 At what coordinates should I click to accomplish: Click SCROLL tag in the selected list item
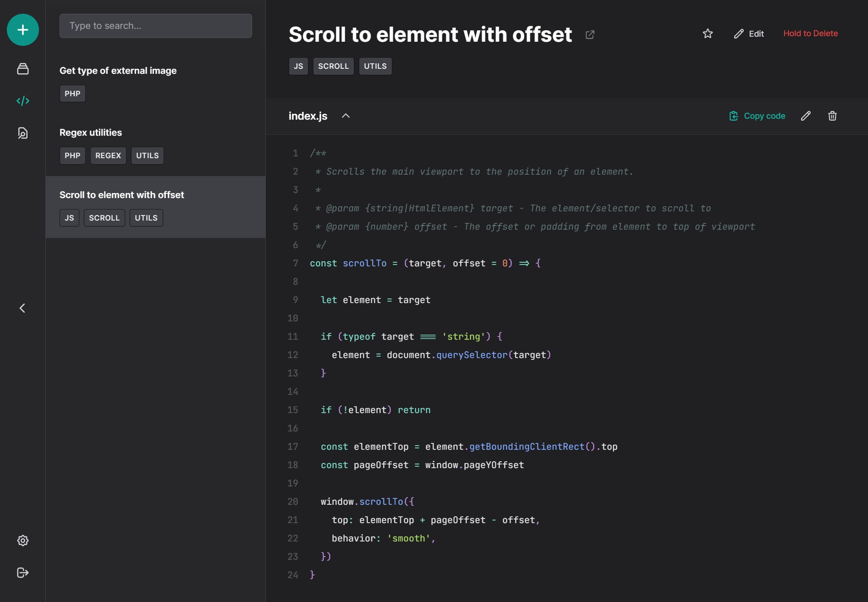(104, 218)
